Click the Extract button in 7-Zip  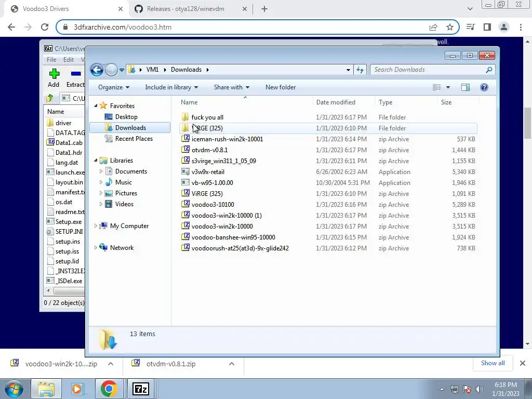point(75,78)
